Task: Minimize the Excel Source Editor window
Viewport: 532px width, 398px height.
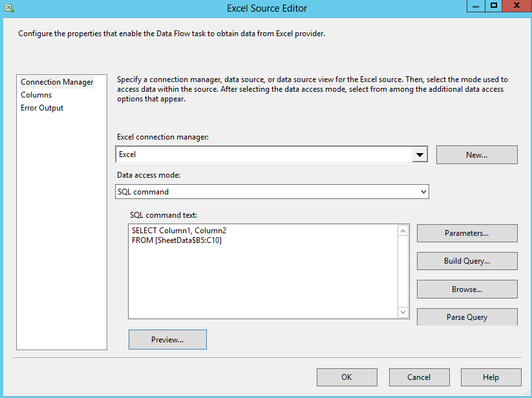Action: 476,6
